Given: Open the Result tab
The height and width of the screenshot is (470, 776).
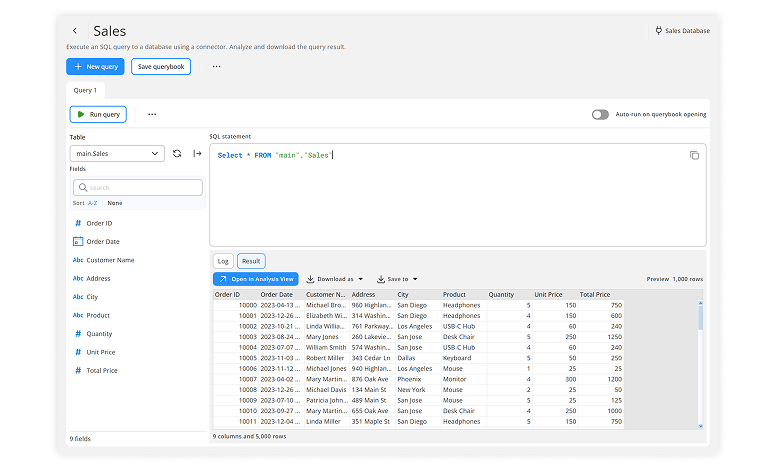Looking at the screenshot, I should (251, 261).
